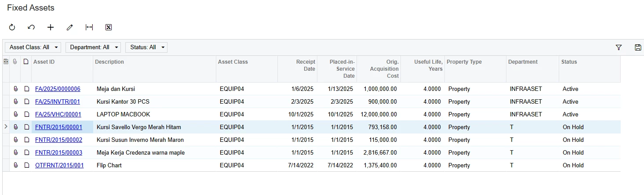Open attachments for FNTR/2015/00001 row
644x195 pixels.
[x=15, y=127]
